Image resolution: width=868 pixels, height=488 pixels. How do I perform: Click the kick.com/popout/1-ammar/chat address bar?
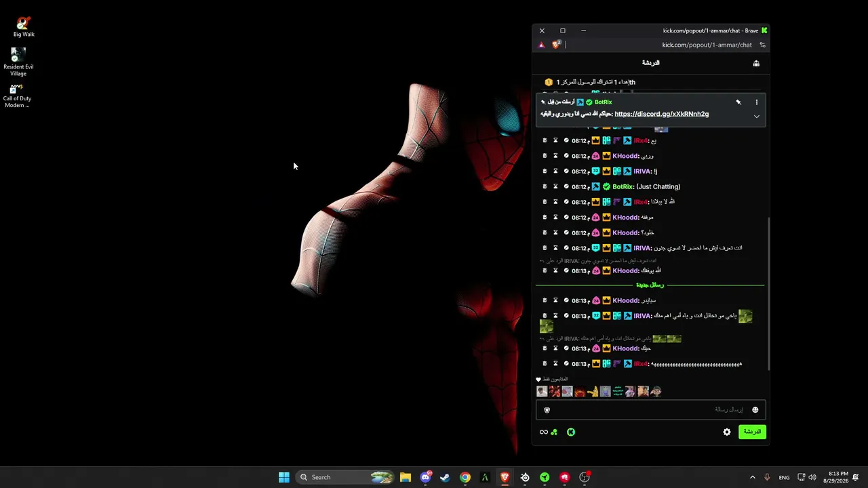tap(707, 45)
